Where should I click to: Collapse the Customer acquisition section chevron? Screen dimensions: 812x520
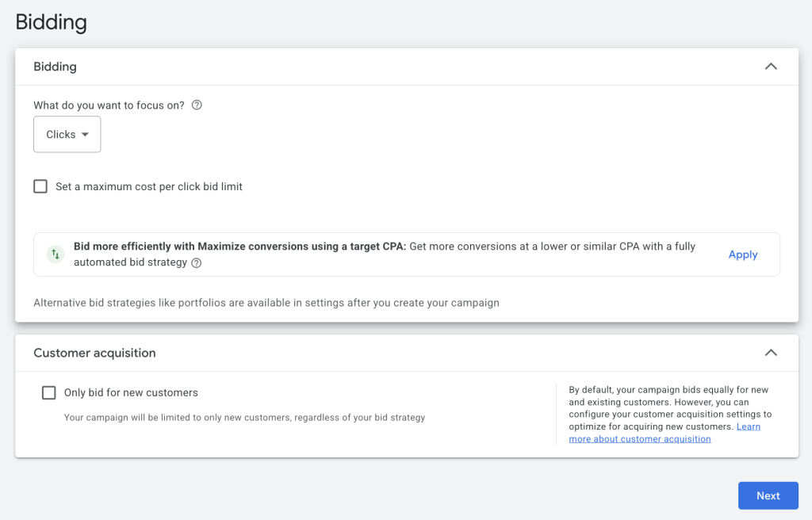click(x=770, y=353)
